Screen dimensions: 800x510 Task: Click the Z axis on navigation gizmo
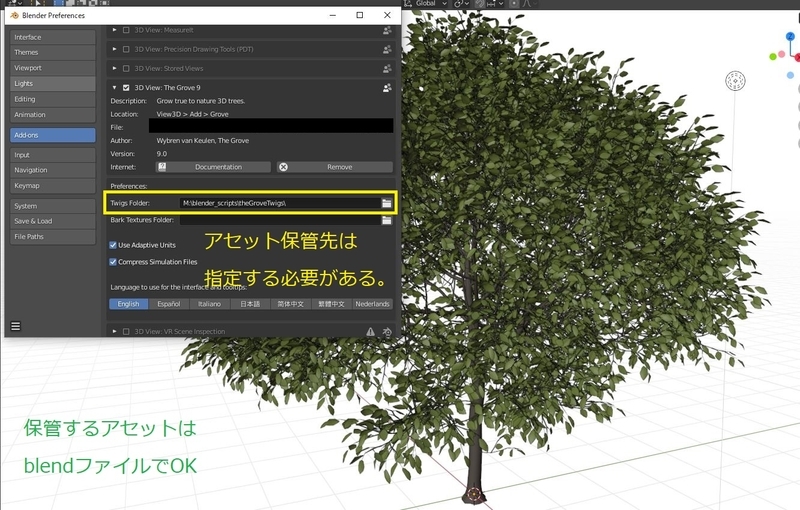tap(790, 36)
